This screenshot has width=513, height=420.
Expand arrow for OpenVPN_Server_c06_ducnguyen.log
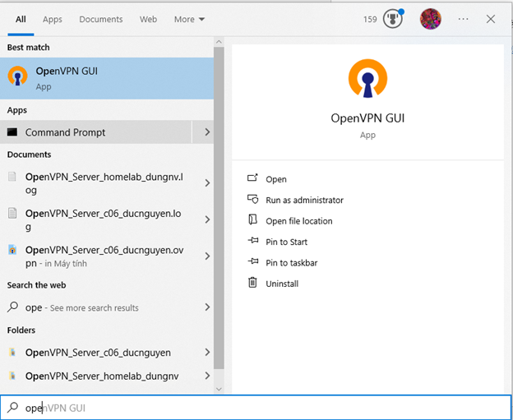pos(207,219)
